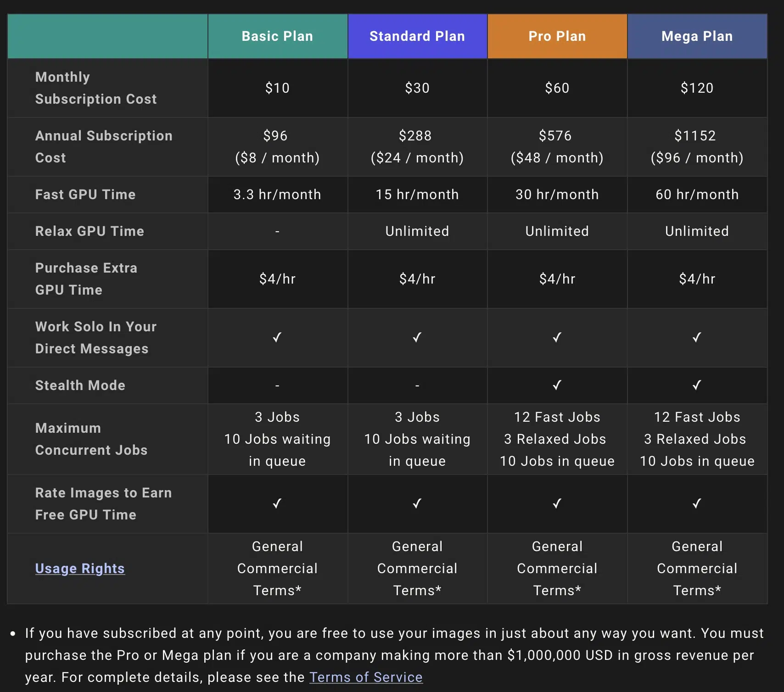Screen dimensions: 784x692
Task: Click the Rate Images checkmark under Standard Plan
Action: pos(417,503)
